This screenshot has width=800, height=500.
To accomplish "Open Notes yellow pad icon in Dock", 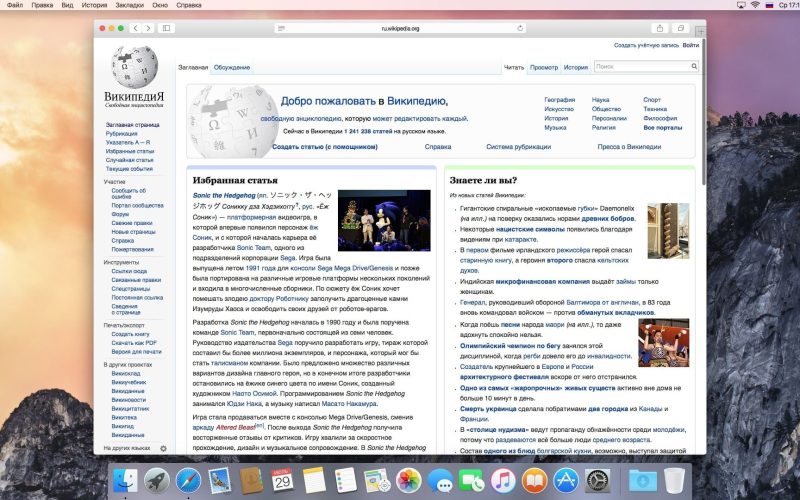I will (314, 480).
